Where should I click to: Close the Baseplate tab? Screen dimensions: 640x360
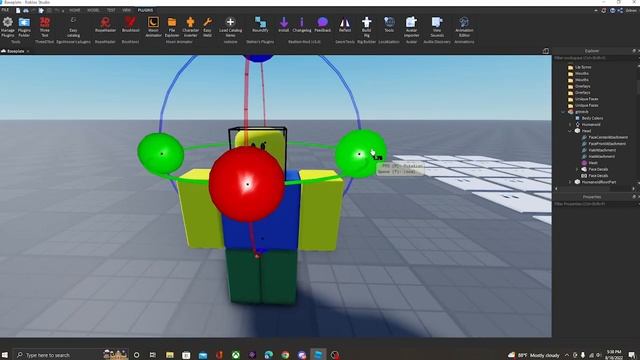point(28,51)
